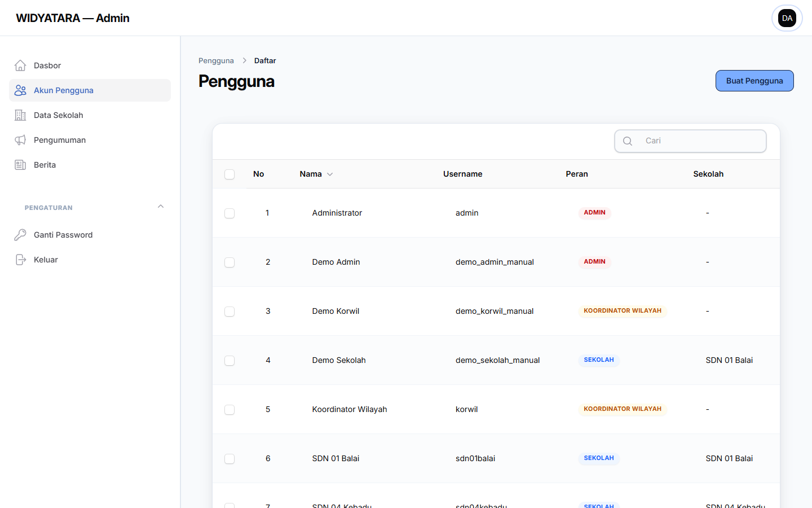
Task: Click the admin username cell
Action: point(467,213)
